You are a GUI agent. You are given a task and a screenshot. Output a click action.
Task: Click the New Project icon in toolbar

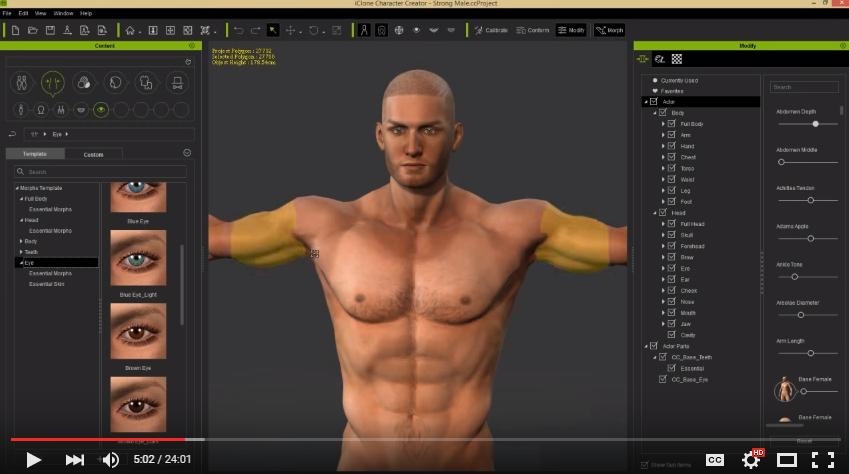pos(15,30)
